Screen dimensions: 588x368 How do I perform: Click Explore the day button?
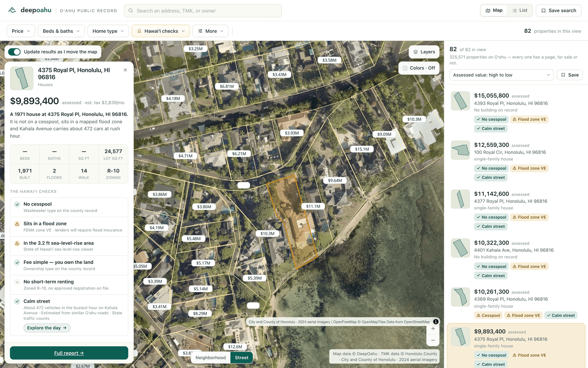(x=47, y=328)
